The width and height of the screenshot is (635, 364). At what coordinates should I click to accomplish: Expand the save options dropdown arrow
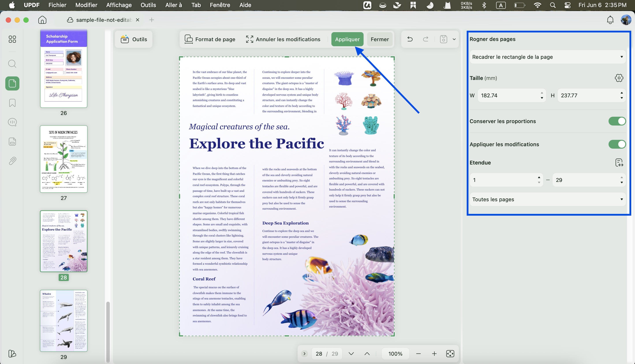coord(454,39)
